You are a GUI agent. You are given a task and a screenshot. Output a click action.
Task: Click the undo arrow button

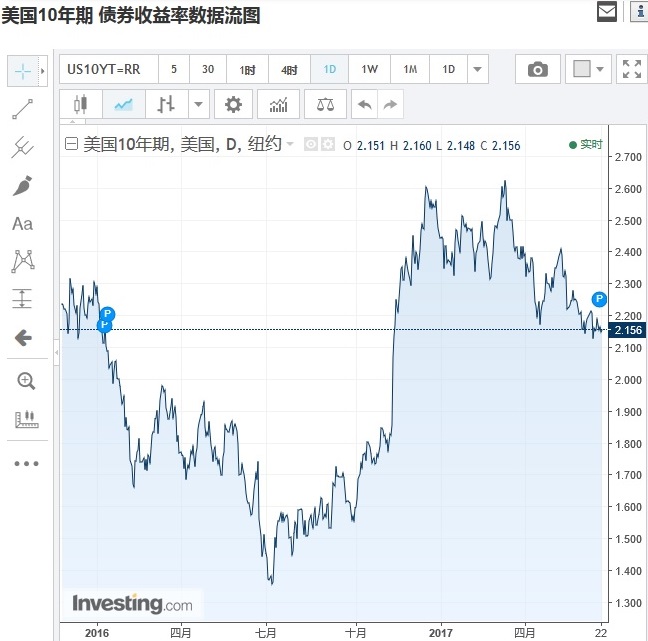[x=364, y=104]
